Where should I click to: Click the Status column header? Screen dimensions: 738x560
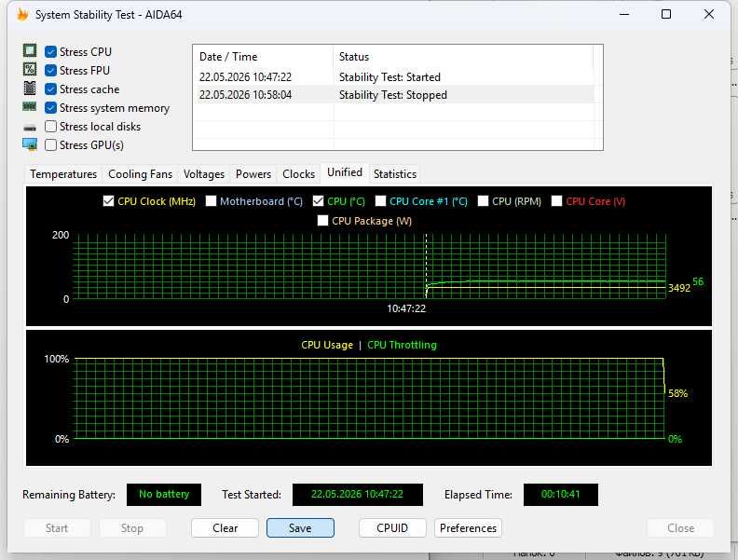coord(464,57)
